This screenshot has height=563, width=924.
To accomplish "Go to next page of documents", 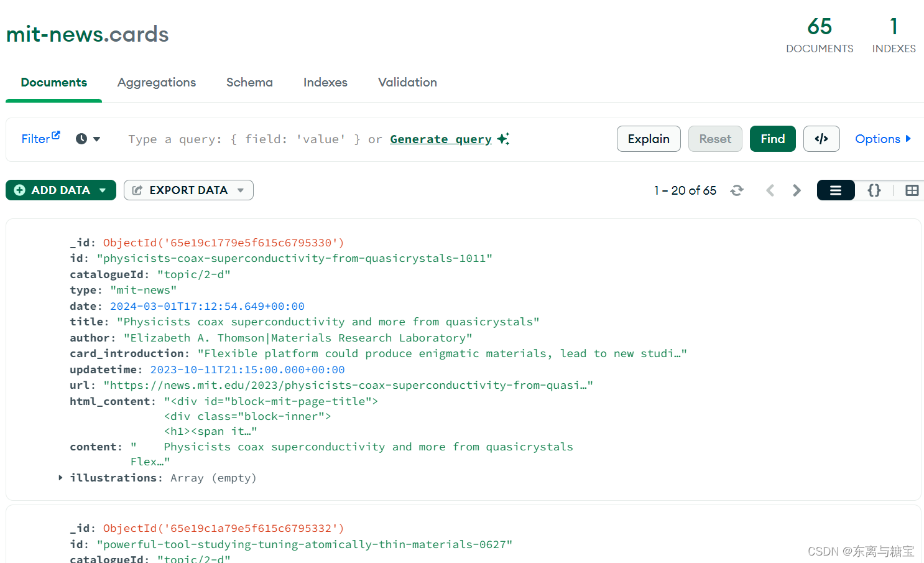I will tap(797, 190).
